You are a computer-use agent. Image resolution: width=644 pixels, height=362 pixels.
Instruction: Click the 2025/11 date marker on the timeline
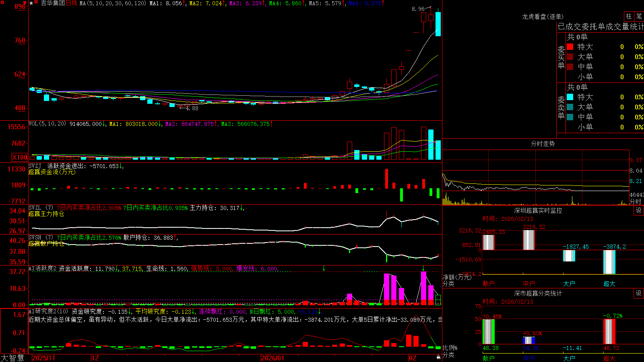[x=44, y=358]
